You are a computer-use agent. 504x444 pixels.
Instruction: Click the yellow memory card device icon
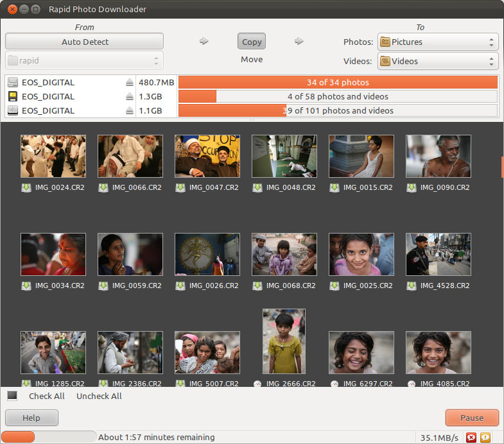[13, 97]
